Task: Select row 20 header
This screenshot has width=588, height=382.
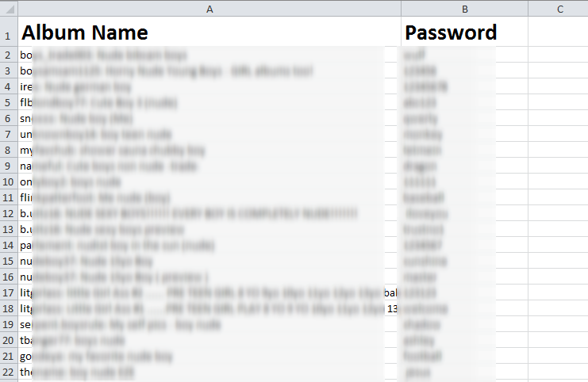Action: [9, 340]
